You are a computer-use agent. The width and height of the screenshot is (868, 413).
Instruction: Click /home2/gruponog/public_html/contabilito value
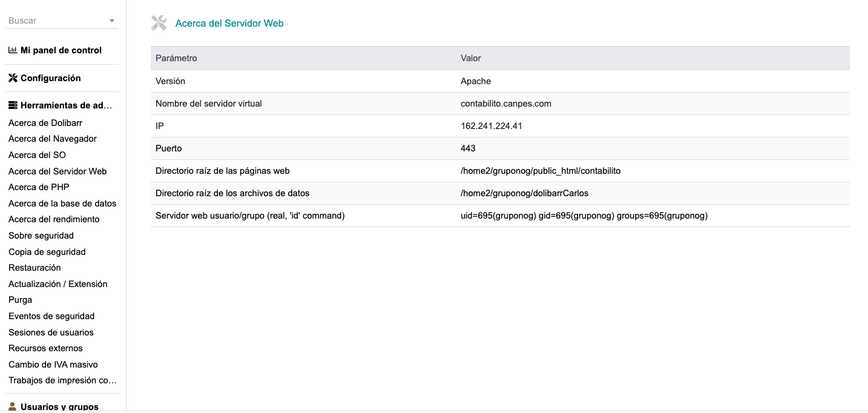click(x=541, y=171)
